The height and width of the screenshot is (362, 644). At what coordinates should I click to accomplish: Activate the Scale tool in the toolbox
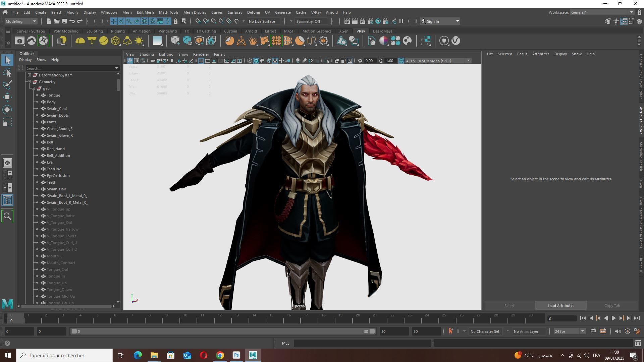[7, 122]
